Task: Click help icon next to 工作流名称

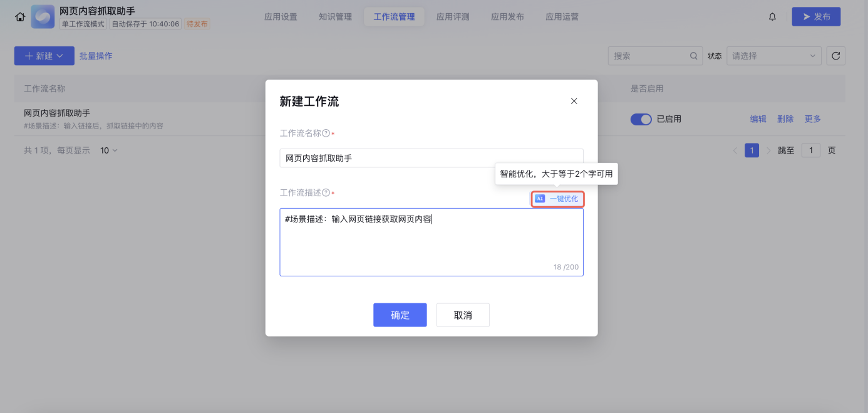Action: click(x=326, y=133)
